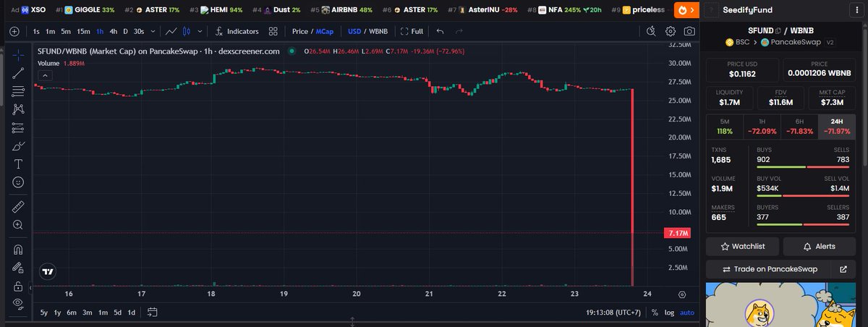Set interval to 1h
The height and width of the screenshot is (327, 868).
click(100, 32)
